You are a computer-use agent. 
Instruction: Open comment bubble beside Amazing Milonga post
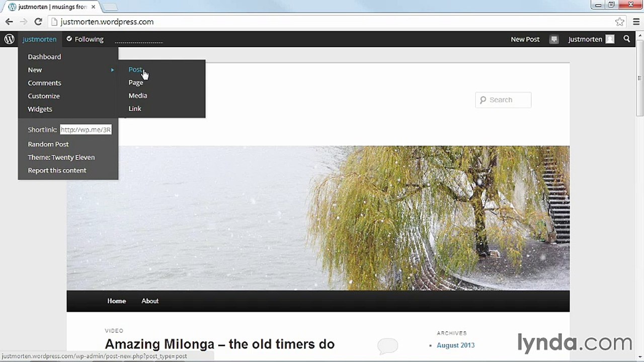click(x=388, y=345)
